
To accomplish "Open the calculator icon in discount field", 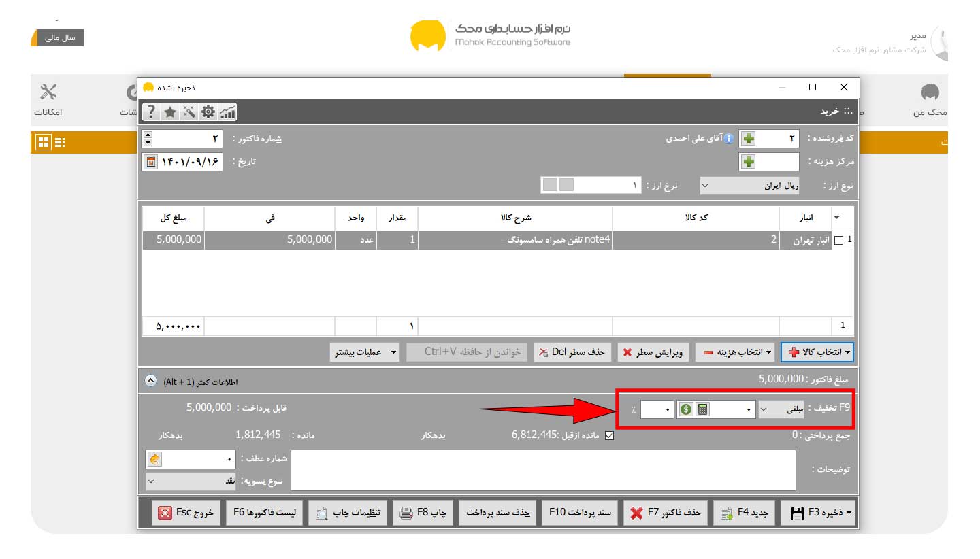I will (703, 409).
